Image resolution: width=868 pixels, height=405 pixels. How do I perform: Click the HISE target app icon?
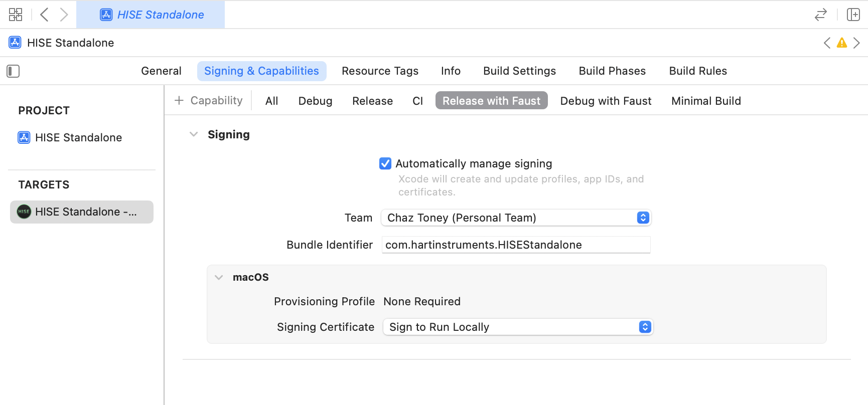pos(24,212)
